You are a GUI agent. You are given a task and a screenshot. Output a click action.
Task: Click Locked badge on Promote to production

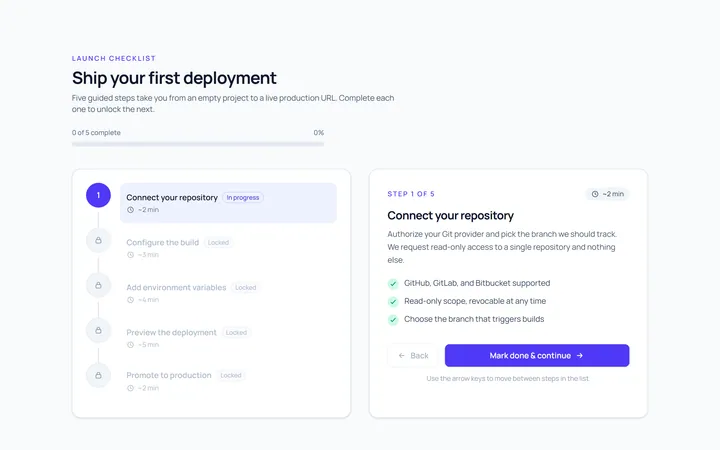[x=231, y=376]
